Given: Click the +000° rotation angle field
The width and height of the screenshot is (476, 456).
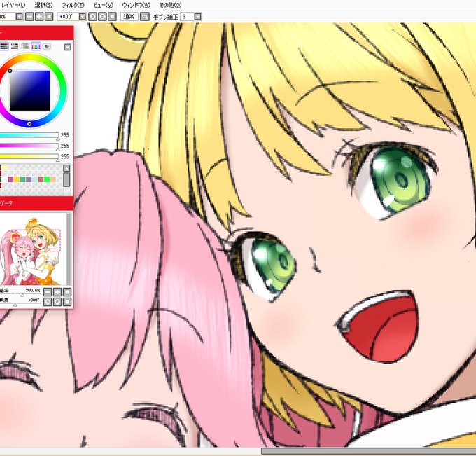Looking at the screenshot, I should coord(68,16).
